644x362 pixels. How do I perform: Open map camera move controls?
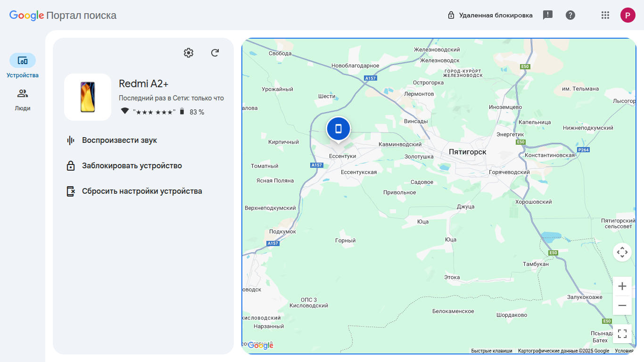point(622,252)
